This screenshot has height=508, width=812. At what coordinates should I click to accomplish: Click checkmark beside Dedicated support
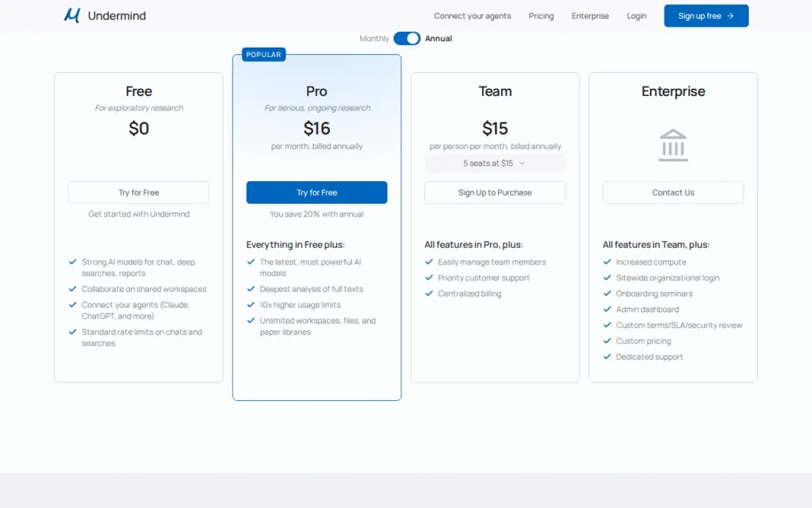tap(607, 356)
